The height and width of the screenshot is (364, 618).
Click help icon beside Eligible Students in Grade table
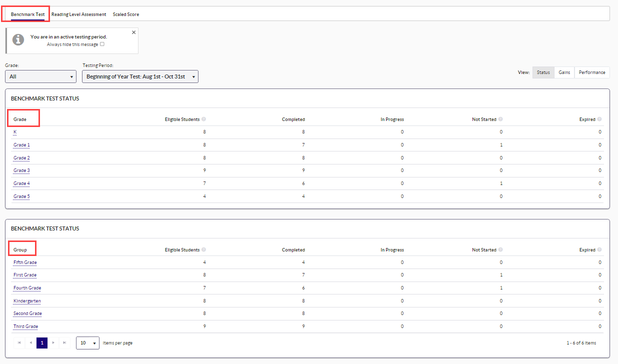click(203, 119)
